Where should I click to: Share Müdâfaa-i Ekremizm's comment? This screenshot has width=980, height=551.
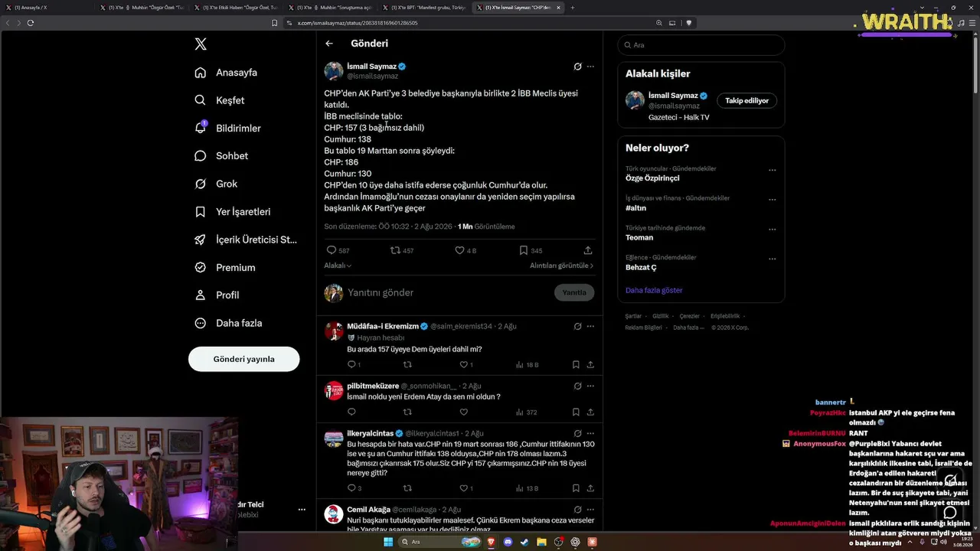tap(590, 365)
